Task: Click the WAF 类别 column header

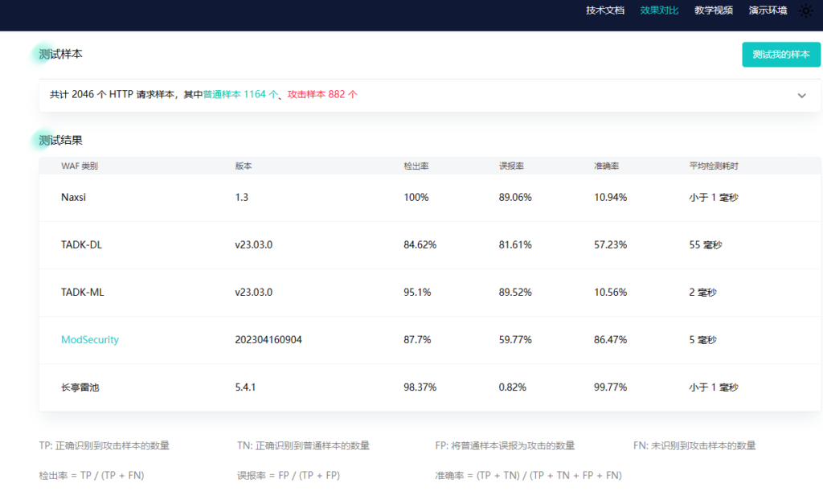Action: [x=80, y=166]
